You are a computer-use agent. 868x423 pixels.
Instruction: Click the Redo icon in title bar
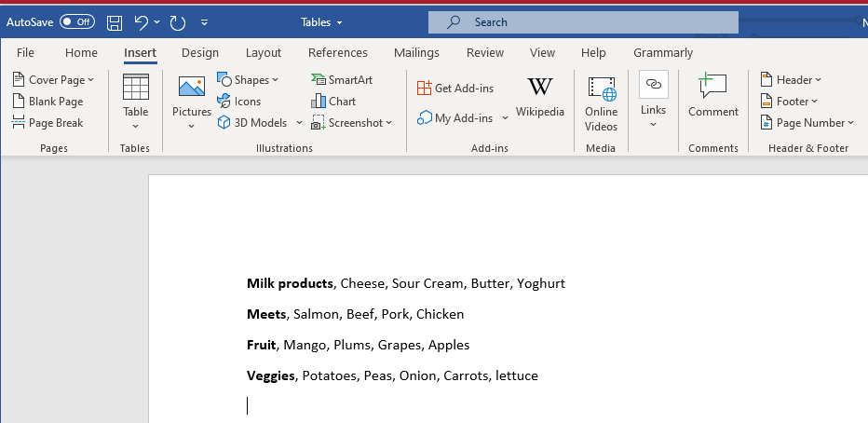(177, 21)
